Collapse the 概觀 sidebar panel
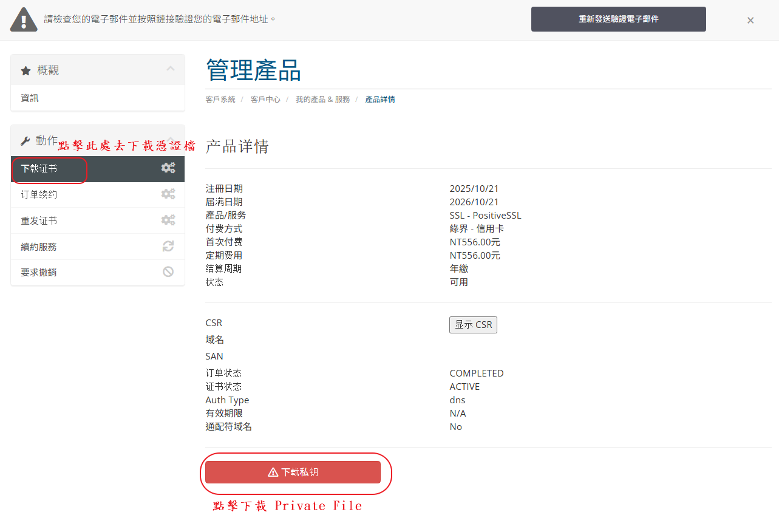The width and height of the screenshot is (779, 532). [x=171, y=69]
